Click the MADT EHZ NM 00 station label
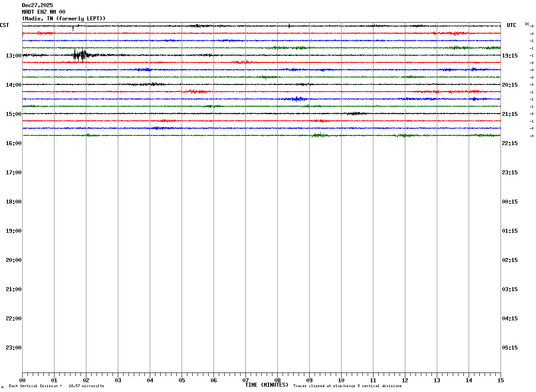 tap(43, 12)
